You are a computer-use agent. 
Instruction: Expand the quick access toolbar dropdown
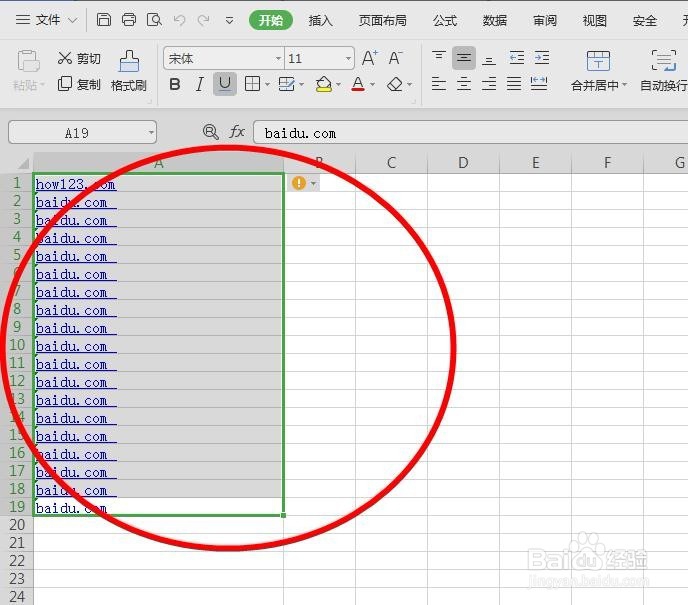click(229, 20)
